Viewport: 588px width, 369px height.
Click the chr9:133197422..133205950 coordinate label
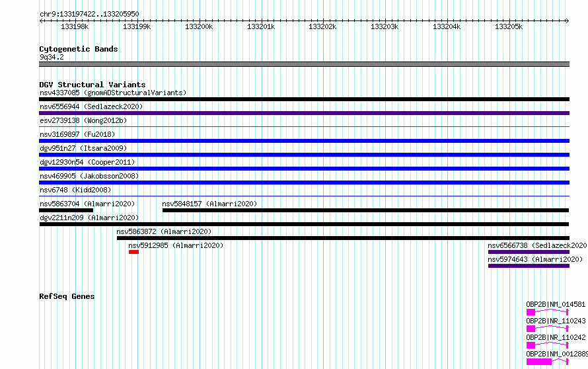coord(89,15)
